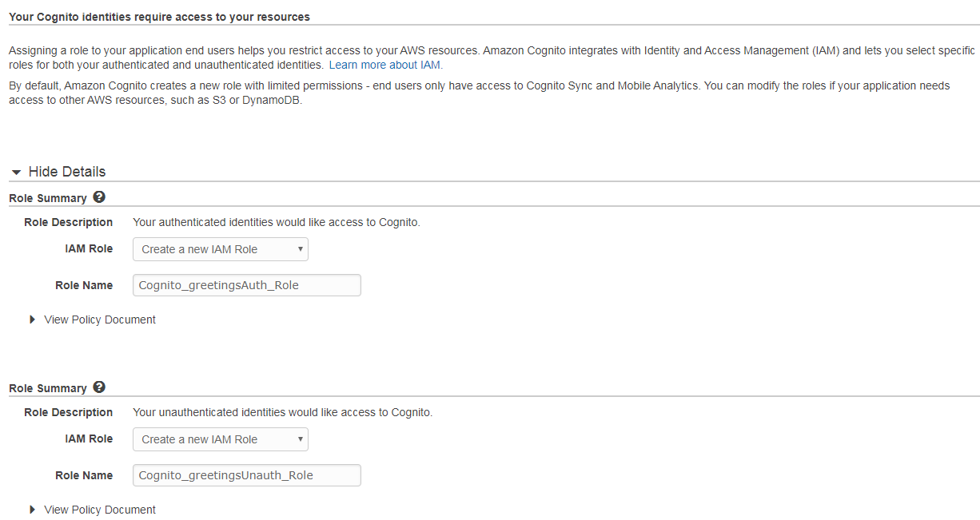Expand View Policy Document under greetingsUnauth role
980x520 pixels.
coord(93,510)
